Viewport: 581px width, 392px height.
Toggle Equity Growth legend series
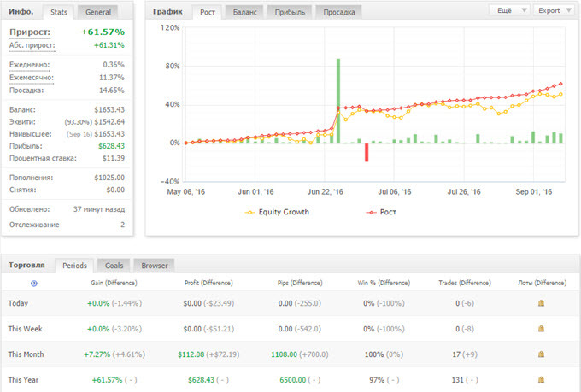(x=277, y=212)
